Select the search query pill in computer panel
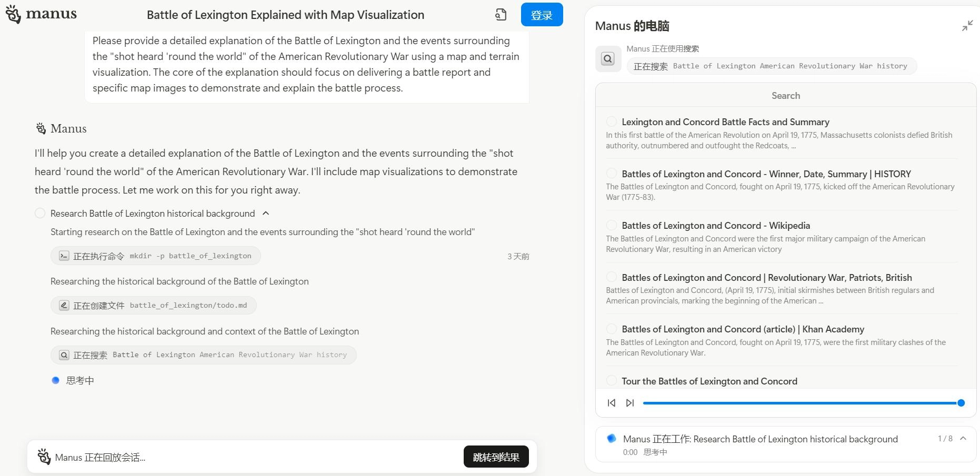The width and height of the screenshot is (980, 476). (x=772, y=66)
